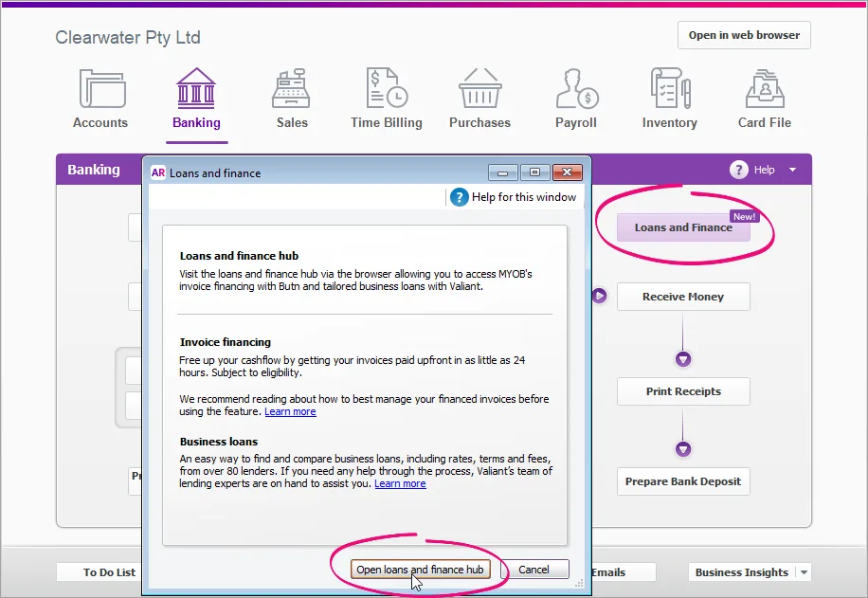Click the Clearwater Pty Ltd company name
The width and height of the screenshot is (868, 598).
point(128,38)
